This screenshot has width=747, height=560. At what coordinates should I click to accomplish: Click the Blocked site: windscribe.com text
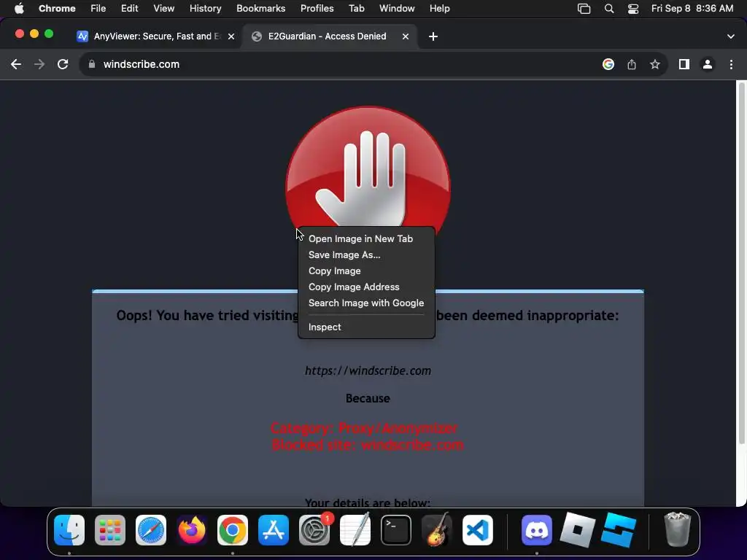tap(368, 446)
